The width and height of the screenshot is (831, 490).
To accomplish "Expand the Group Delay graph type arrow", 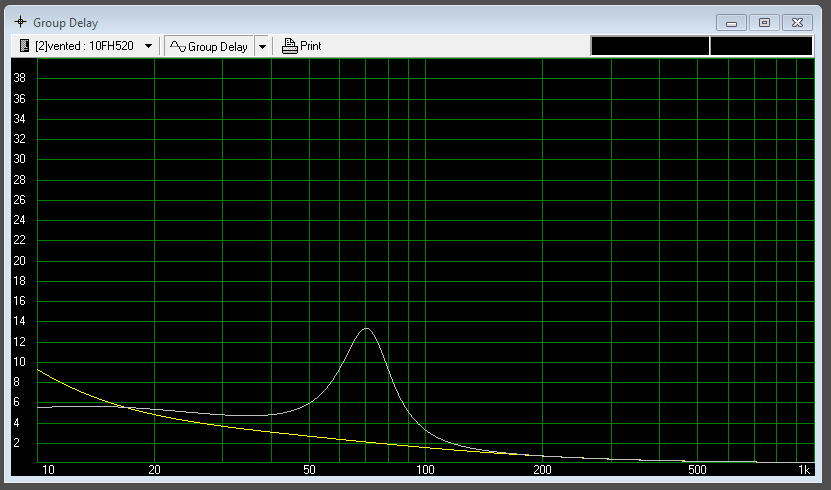I will tap(262, 46).
